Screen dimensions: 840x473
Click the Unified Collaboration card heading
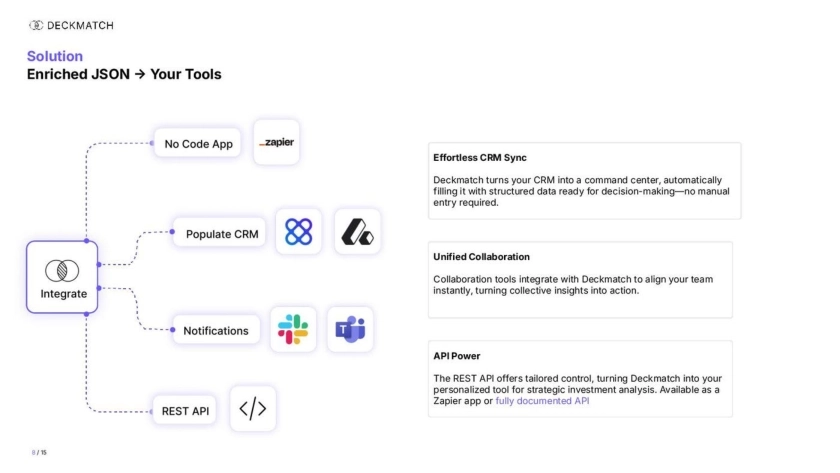coord(481,257)
